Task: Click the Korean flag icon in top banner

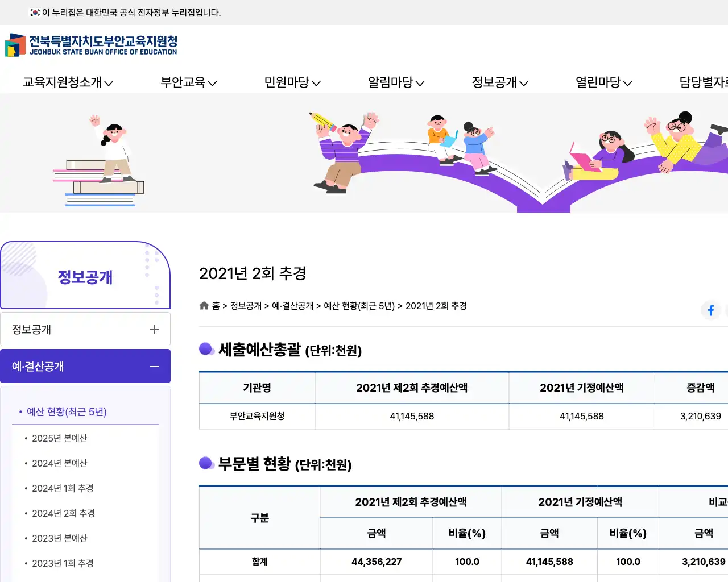Action: point(35,13)
